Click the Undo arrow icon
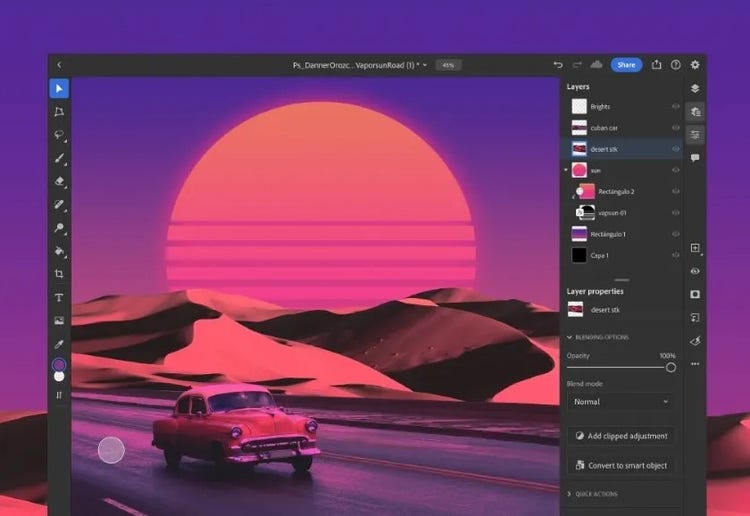 (x=558, y=65)
